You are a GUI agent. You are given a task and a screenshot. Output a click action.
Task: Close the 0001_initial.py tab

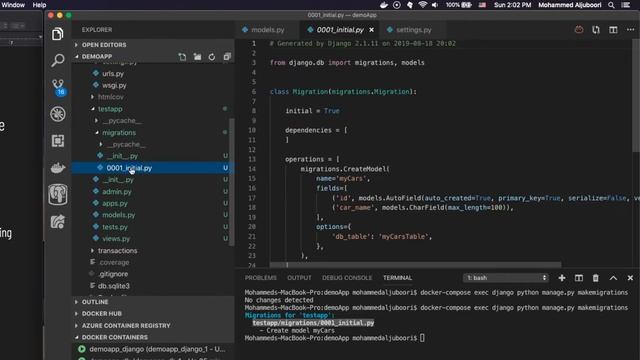371,30
